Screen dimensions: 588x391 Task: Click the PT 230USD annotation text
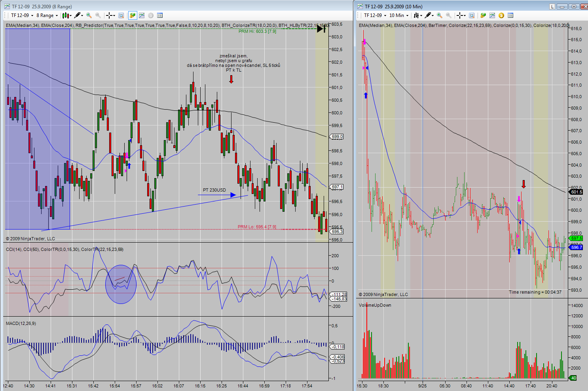214,190
